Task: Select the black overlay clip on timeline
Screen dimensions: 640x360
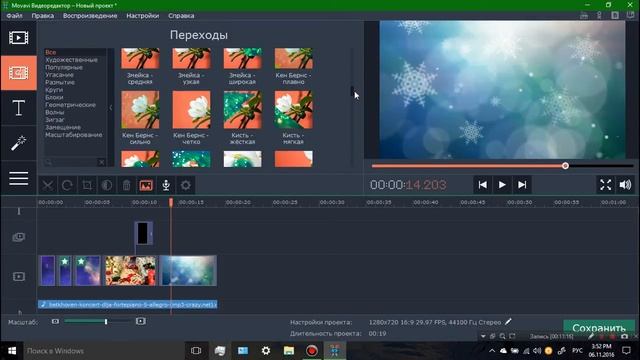Action: click(143, 233)
